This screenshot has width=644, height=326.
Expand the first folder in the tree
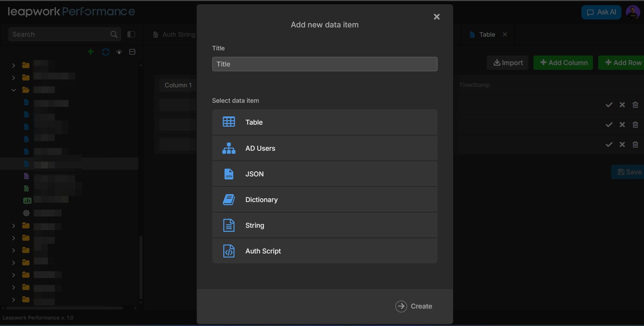coord(14,65)
